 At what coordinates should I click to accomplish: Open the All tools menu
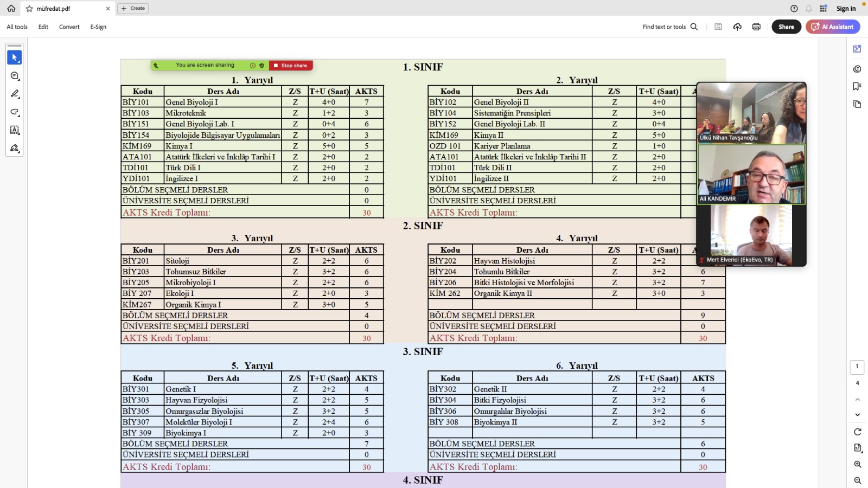tap(17, 27)
